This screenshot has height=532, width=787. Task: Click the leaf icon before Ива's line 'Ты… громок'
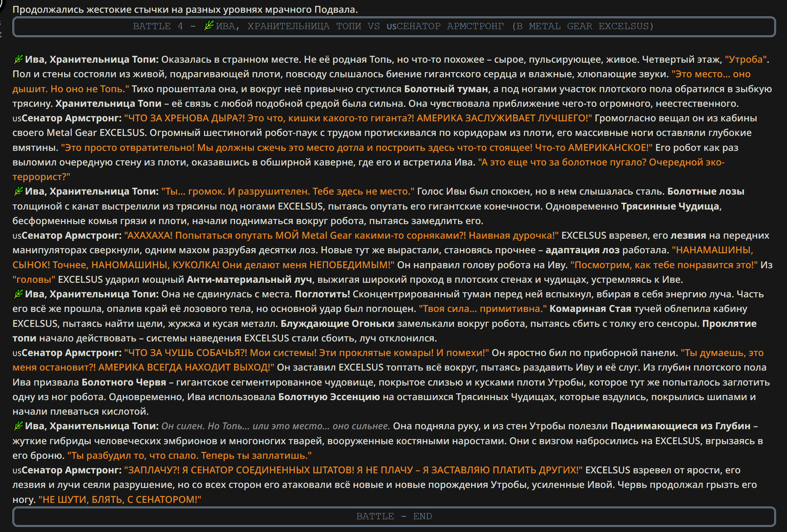click(x=18, y=191)
